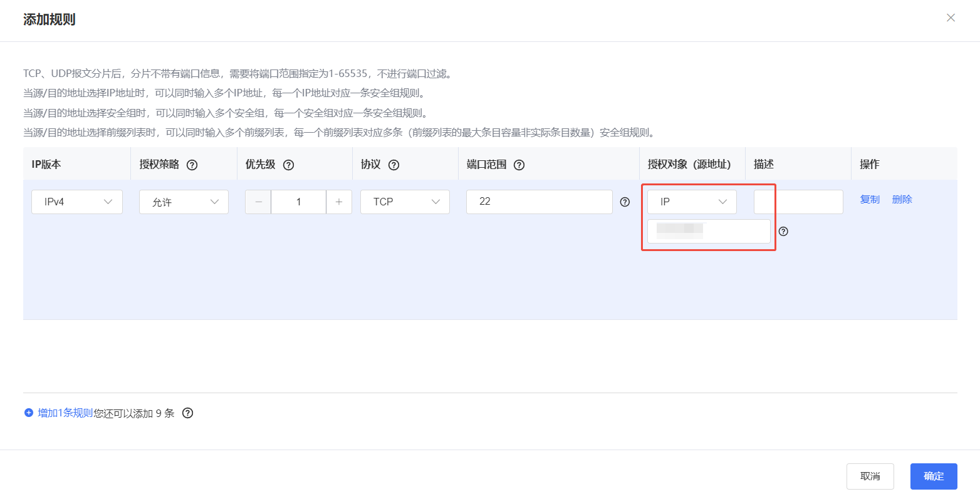Click help icon next to 优先级 header

pyautogui.click(x=288, y=165)
